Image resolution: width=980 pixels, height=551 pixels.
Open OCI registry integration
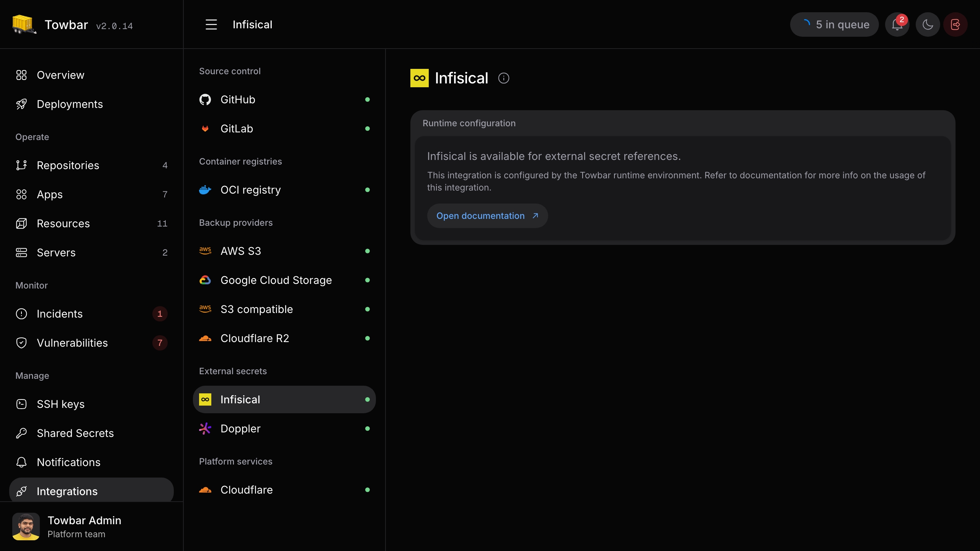click(284, 190)
